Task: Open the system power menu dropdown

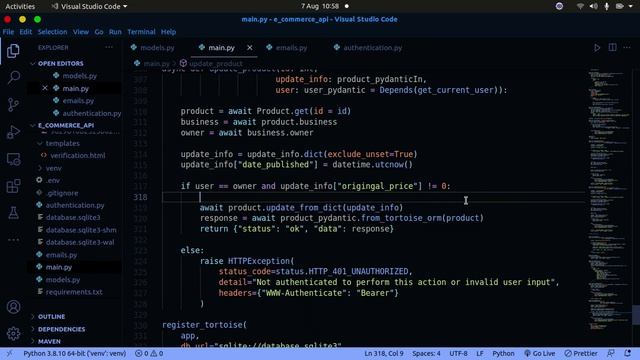Action: click(x=631, y=6)
